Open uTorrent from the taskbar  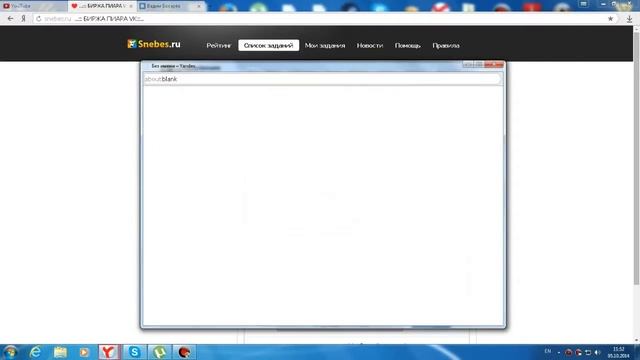coord(159,352)
